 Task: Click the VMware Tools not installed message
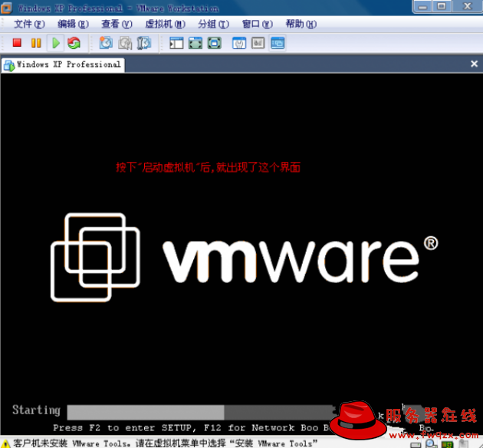pos(165,443)
